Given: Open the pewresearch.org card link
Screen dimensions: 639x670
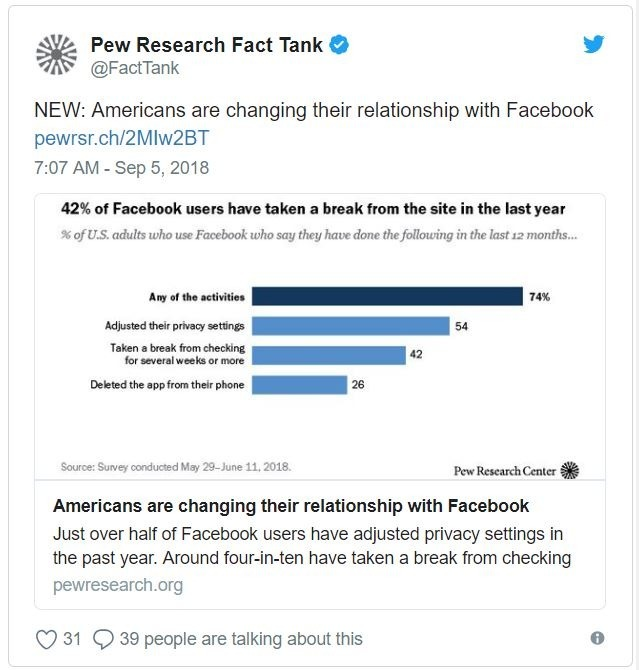Looking at the screenshot, I should pos(118,585).
